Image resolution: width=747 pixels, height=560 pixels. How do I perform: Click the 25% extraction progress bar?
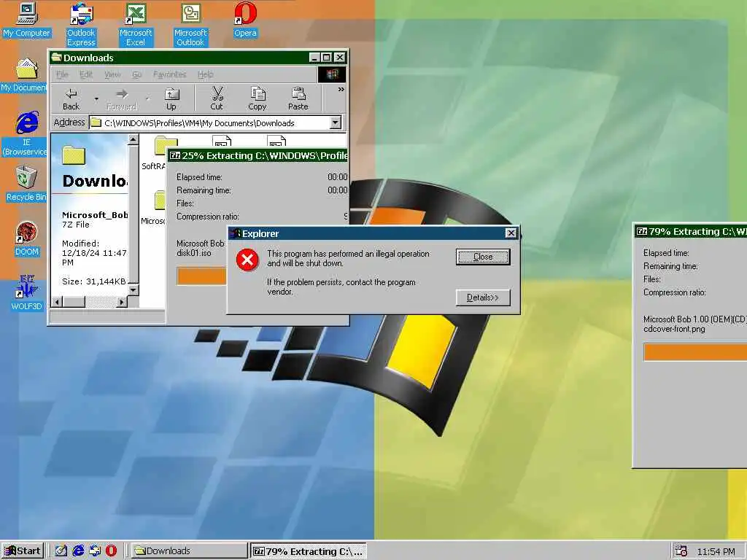click(201, 276)
